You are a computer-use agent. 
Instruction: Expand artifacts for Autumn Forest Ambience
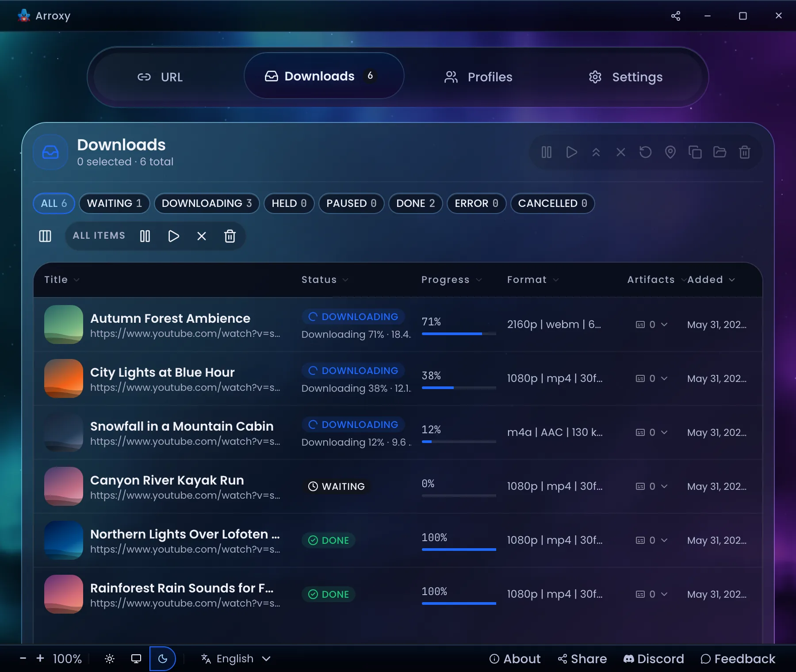(x=651, y=325)
